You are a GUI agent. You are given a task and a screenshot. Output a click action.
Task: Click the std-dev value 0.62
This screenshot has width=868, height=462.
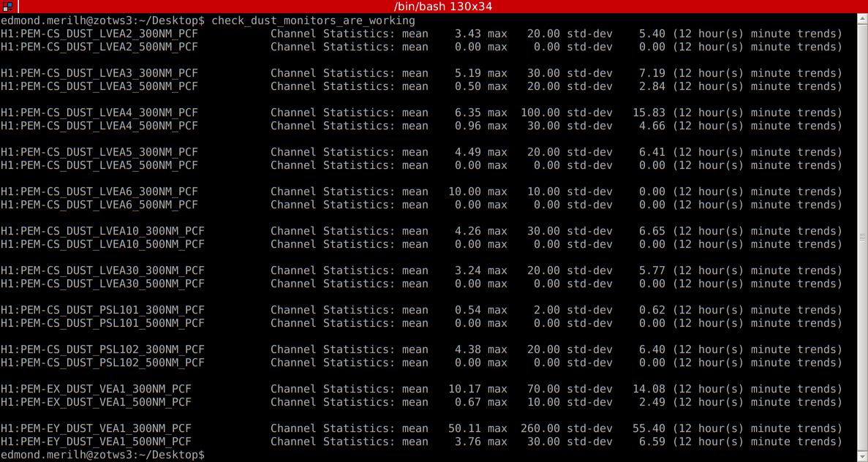pyautogui.click(x=652, y=310)
